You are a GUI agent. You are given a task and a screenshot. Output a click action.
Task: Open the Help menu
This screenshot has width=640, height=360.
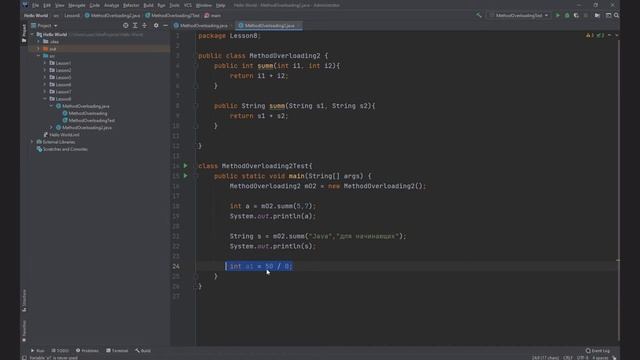pos(220,5)
